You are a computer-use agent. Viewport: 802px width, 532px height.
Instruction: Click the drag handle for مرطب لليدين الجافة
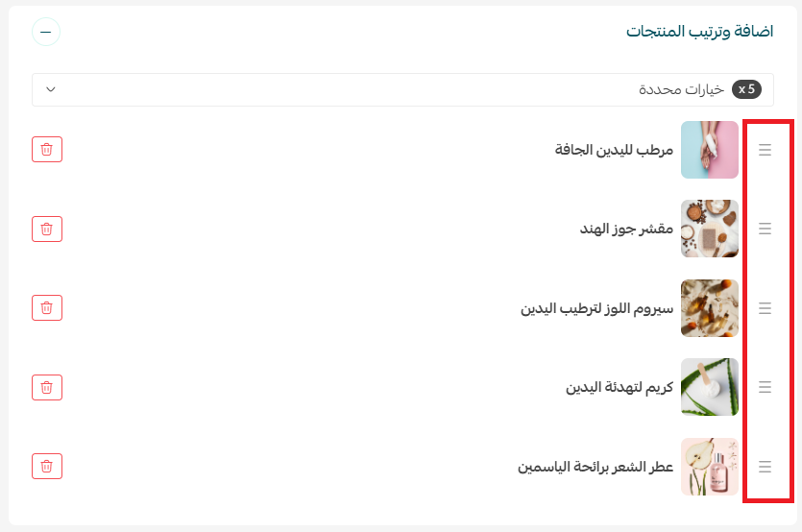coord(765,150)
